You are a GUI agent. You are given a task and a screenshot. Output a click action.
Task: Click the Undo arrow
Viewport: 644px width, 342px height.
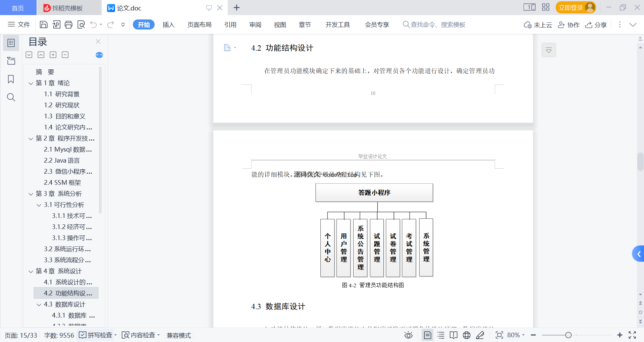tap(94, 24)
